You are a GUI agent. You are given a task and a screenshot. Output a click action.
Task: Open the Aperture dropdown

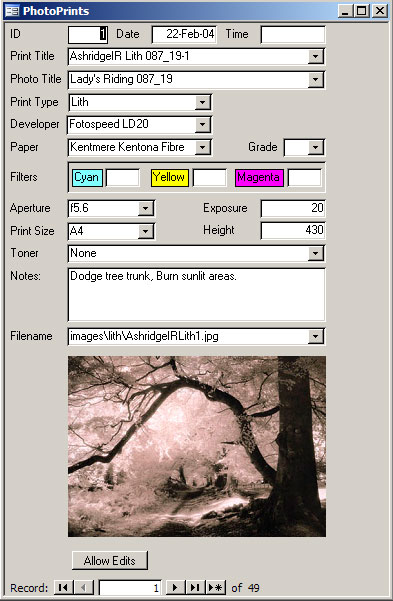click(145, 208)
